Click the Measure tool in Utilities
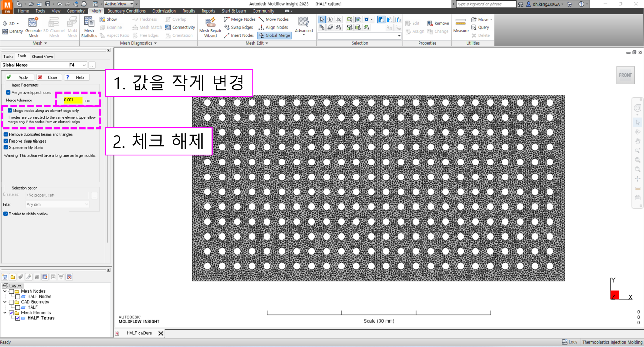 (460, 26)
